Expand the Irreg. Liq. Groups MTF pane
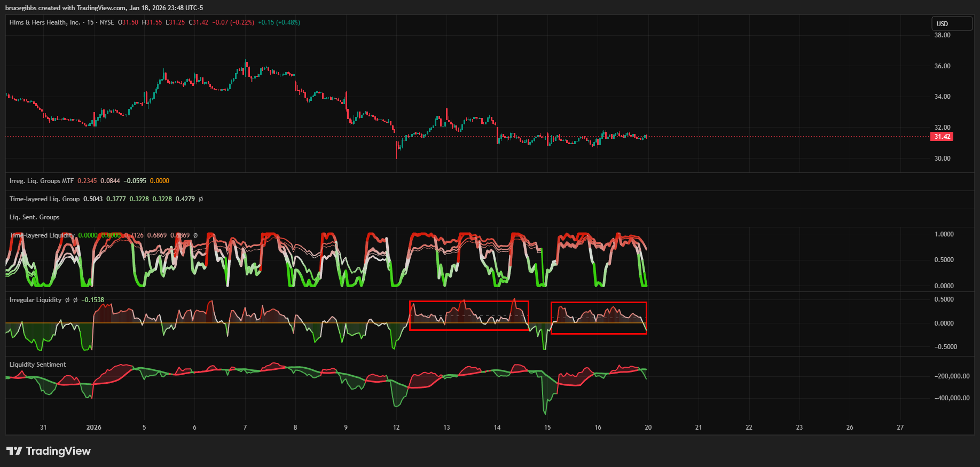This screenshot has width=980, height=467. 42,181
